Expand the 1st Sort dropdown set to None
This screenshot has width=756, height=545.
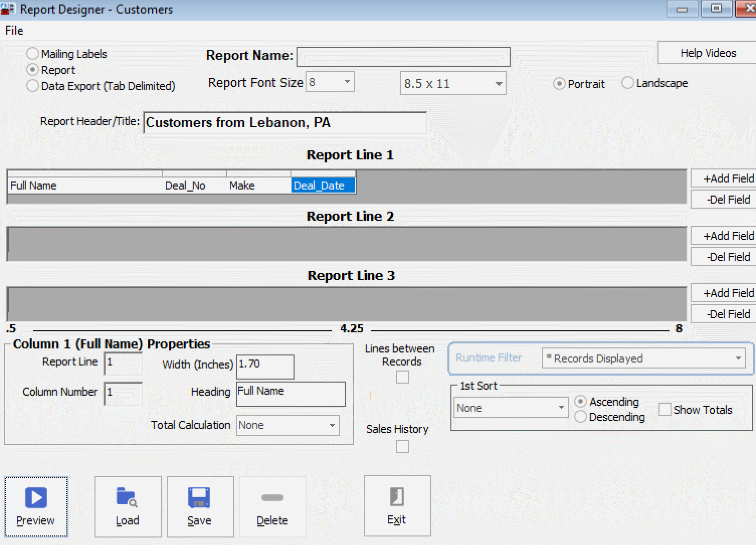(562, 407)
